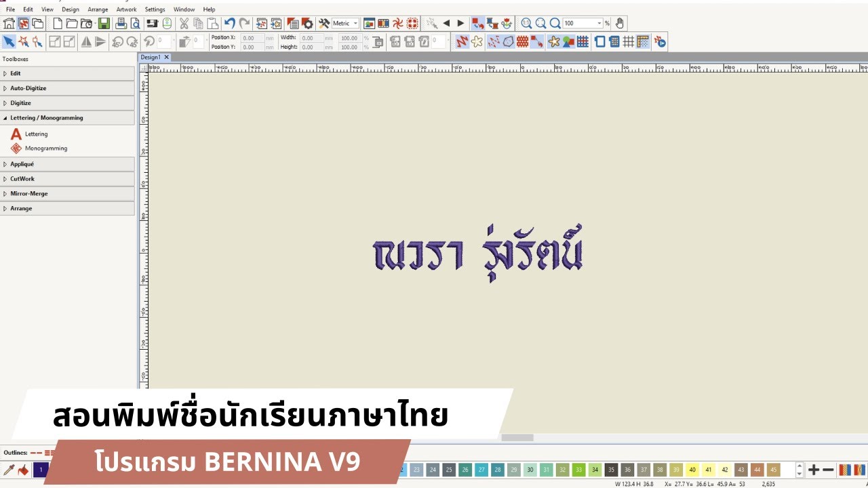Image resolution: width=868 pixels, height=488 pixels.
Task: Copy the selected object
Action: (198, 23)
